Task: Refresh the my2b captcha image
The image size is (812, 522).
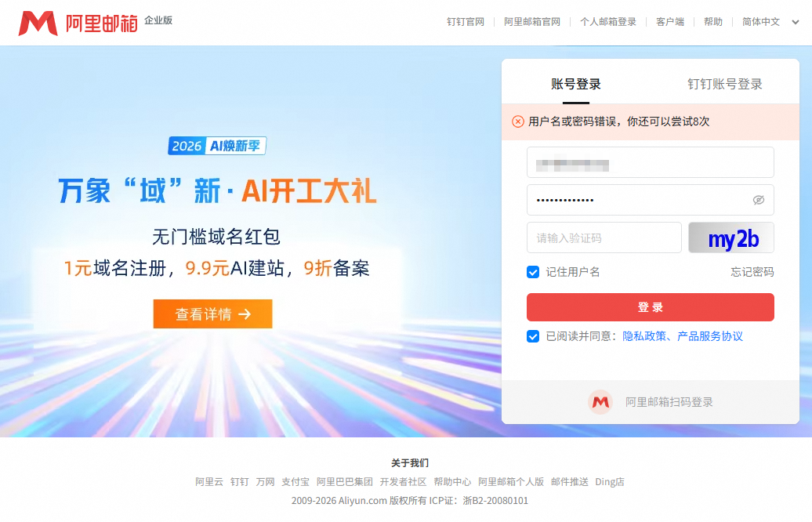Action: tap(731, 237)
